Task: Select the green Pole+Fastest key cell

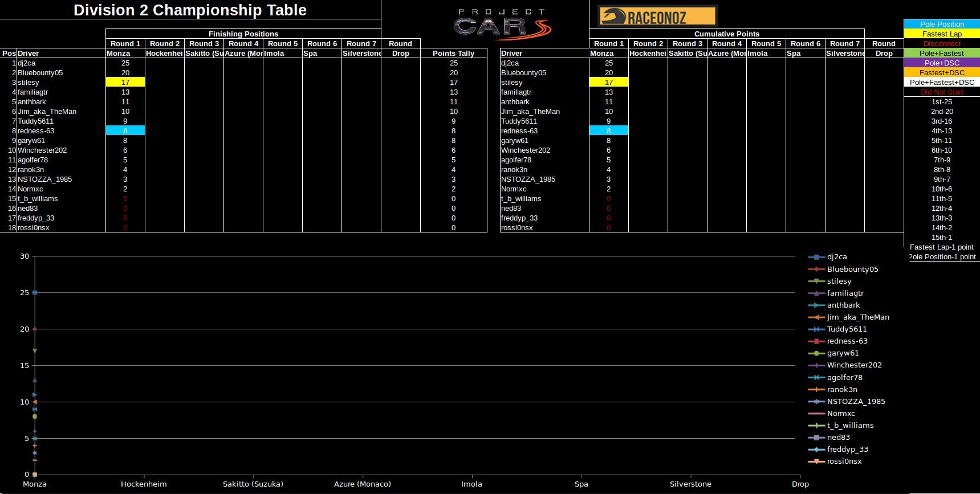Action: tap(942, 53)
